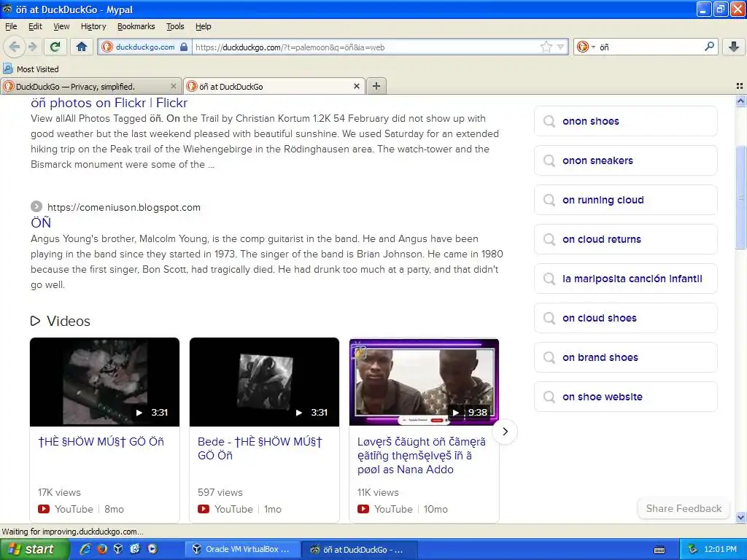Search 'la mariposita canción infantil' suggestion
Image resolution: width=747 pixels, height=560 pixels.
click(625, 279)
